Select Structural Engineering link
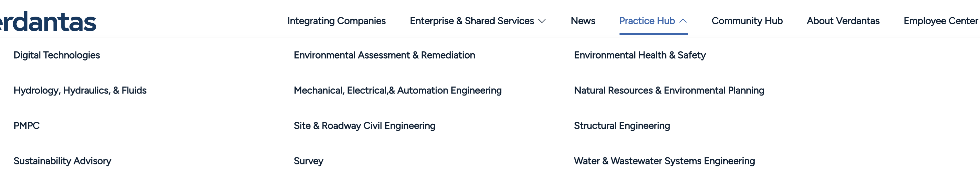The height and width of the screenshot is (189, 980). [x=622, y=126]
